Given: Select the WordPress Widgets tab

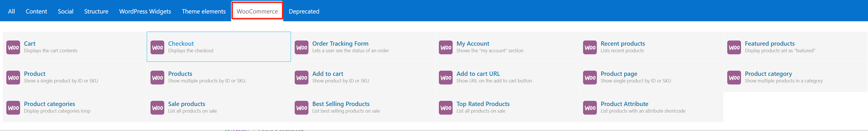Looking at the screenshot, I should coord(145,11).
